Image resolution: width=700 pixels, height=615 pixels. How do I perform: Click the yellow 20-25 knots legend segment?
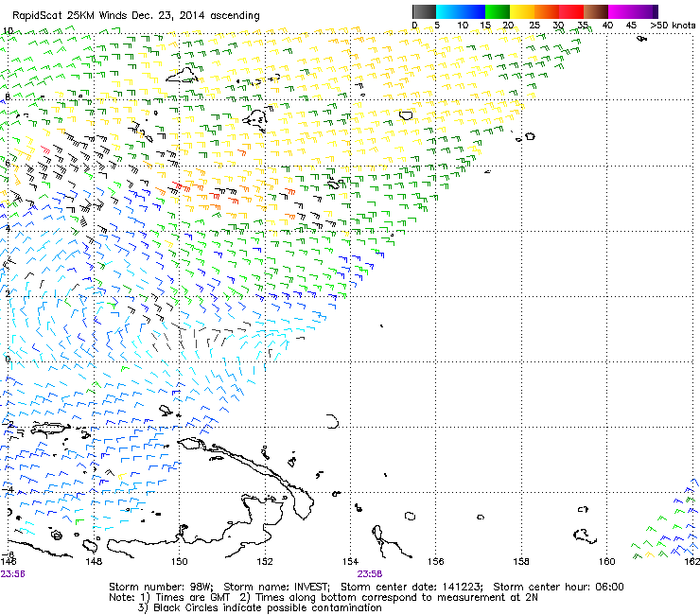pyautogui.click(x=522, y=11)
